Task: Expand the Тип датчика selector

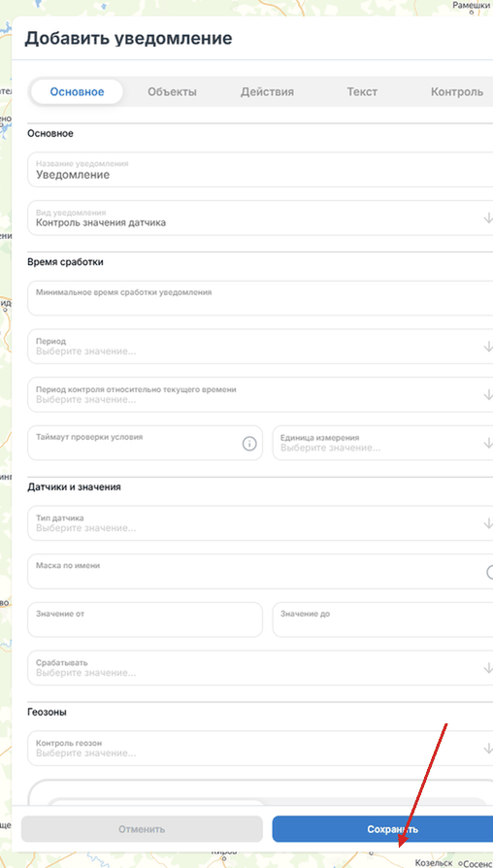Action: click(260, 523)
